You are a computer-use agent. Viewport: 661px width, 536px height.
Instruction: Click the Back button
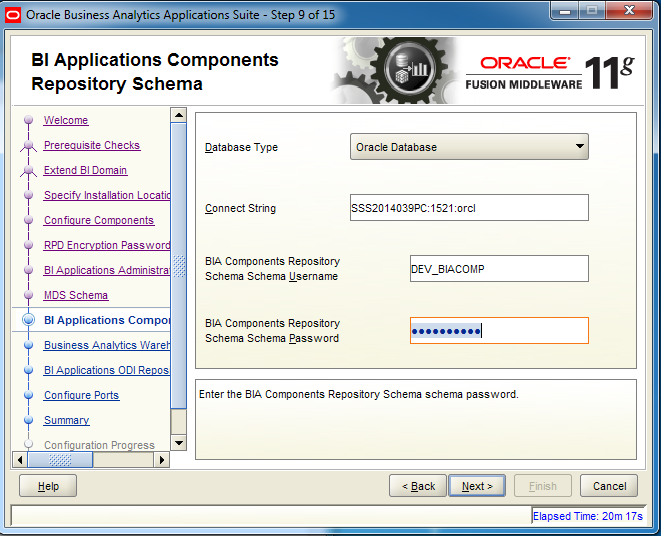click(x=418, y=486)
